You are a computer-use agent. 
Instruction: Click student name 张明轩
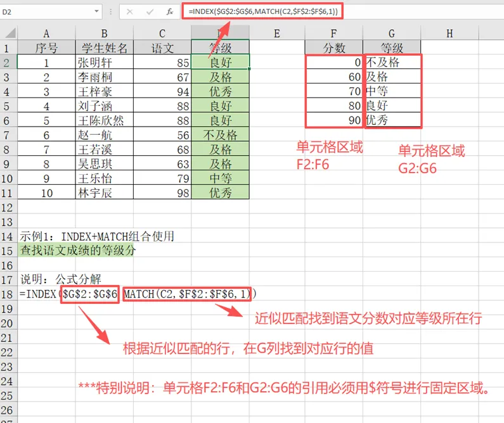point(104,62)
